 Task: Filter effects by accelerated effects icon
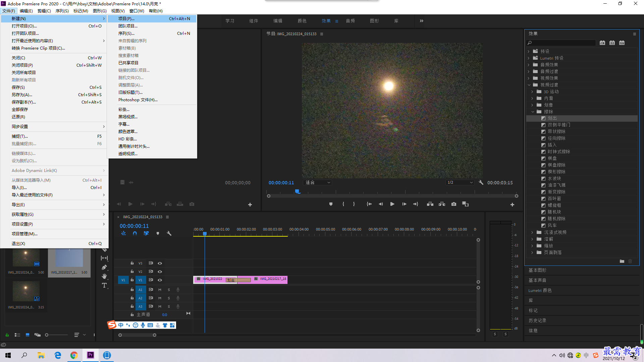(x=602, y=43)
